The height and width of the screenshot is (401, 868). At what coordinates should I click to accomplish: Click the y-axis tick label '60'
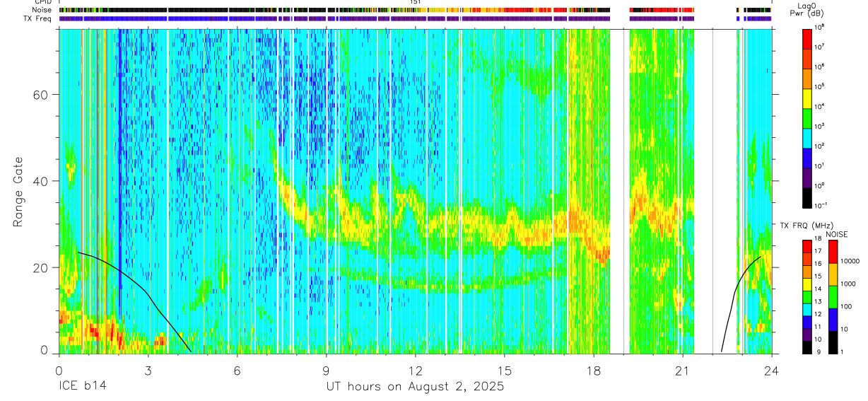pos(40,95)
